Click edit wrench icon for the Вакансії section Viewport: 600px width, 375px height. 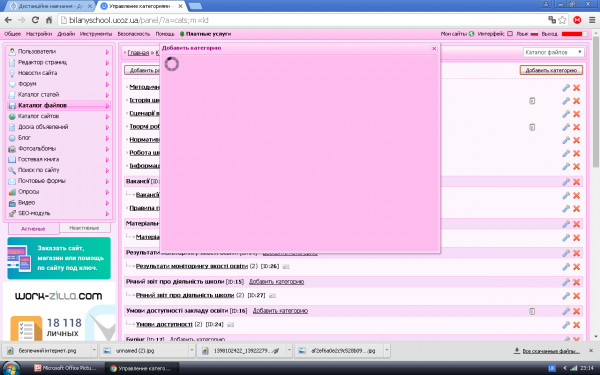(x=566, y=182)
